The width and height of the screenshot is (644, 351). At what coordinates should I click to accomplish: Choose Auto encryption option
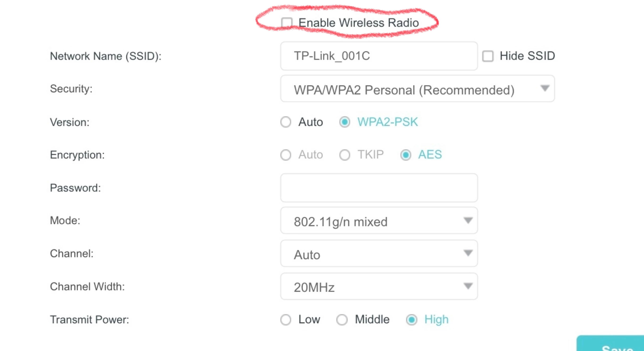click(x=285, y=155)
